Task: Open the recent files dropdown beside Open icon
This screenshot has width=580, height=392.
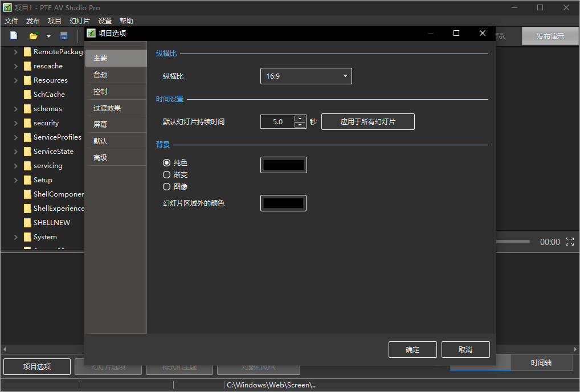Action: click(48, 35)
